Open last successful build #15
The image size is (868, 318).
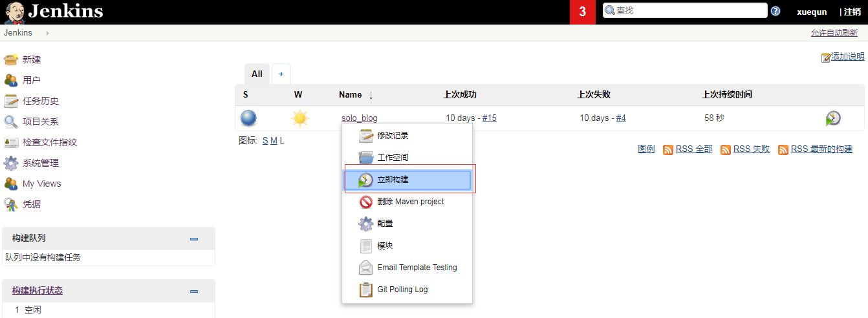pos(490,118)
